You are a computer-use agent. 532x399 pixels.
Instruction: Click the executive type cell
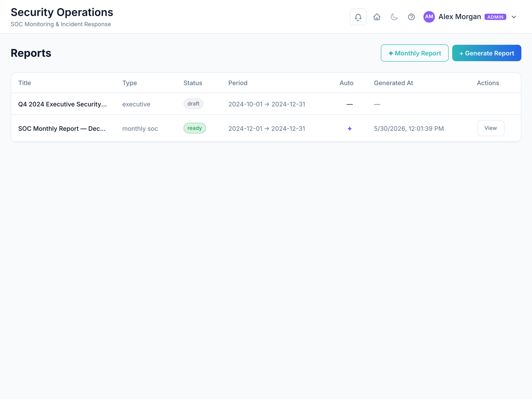(x=136, y=104)
